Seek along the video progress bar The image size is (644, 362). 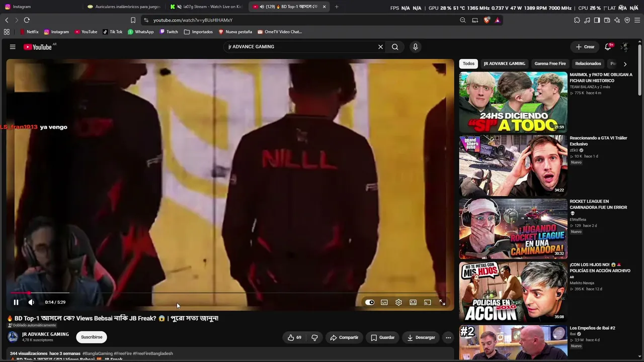tap(230, 293)
